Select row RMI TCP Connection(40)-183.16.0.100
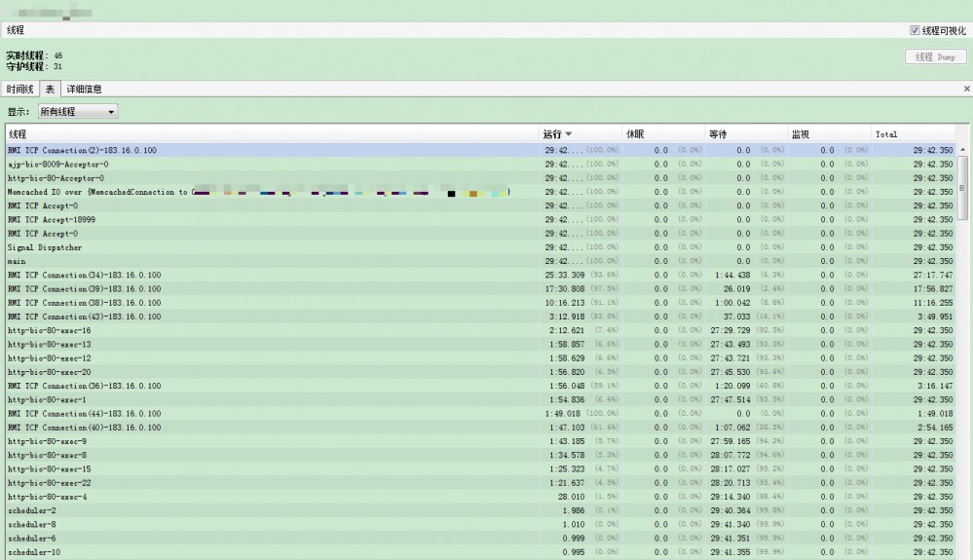Image resolution: width=973 pixels, height=560 pixels. [x=481, y=428]
